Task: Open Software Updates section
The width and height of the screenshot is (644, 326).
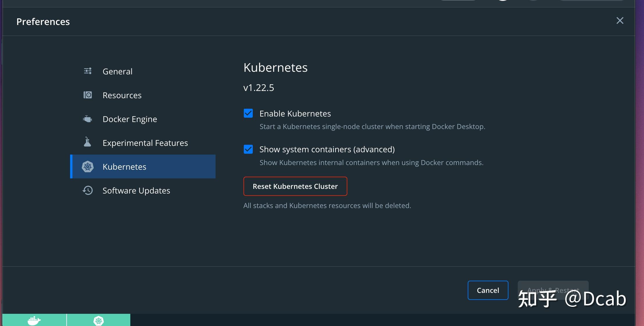Action: tap(136, 191)
